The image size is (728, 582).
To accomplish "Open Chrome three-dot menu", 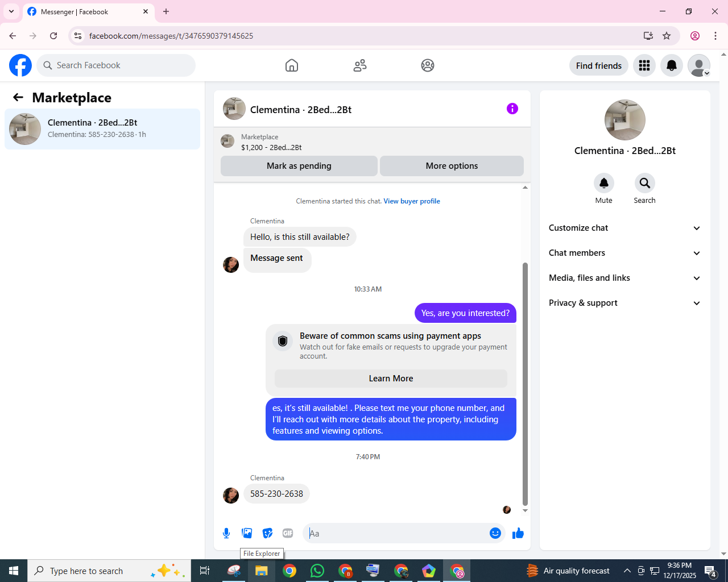I will point(715,36).
